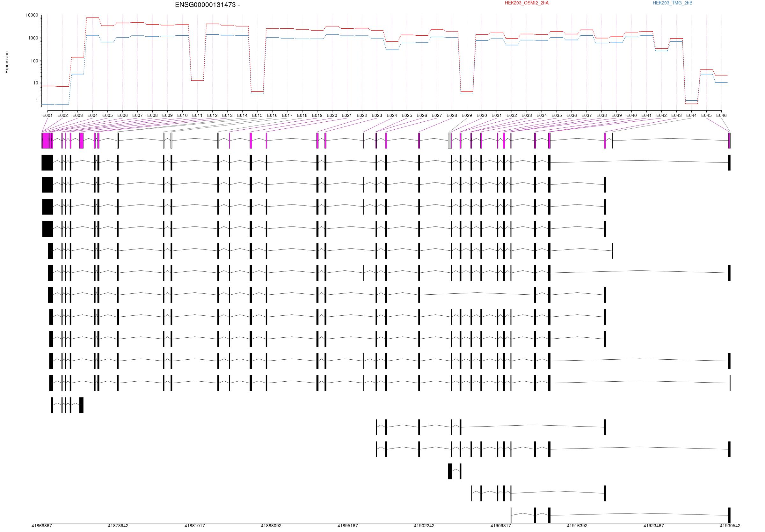Click genomic coordinate 41909317
Viewport: 765px width, 532px height.
(500, 526)
